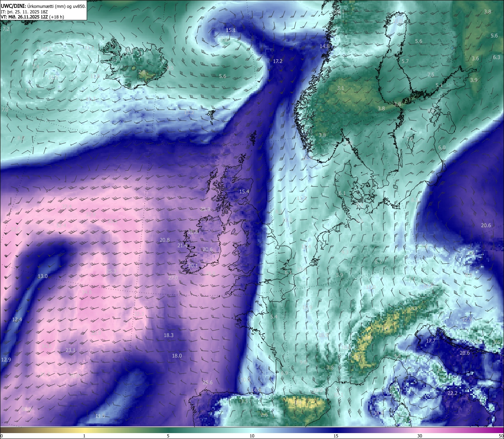Click the 14.8 value on Norway's coast

[x=324, y=46]
